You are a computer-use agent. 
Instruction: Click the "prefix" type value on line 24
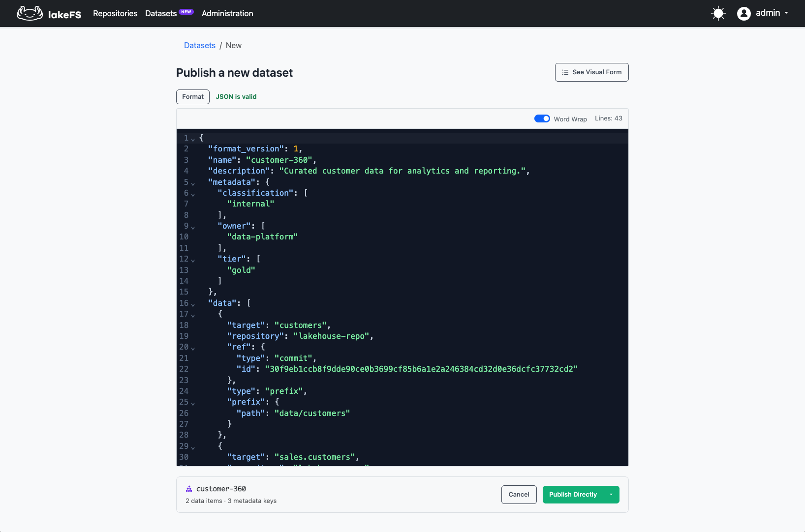click(x=284, y=391)
